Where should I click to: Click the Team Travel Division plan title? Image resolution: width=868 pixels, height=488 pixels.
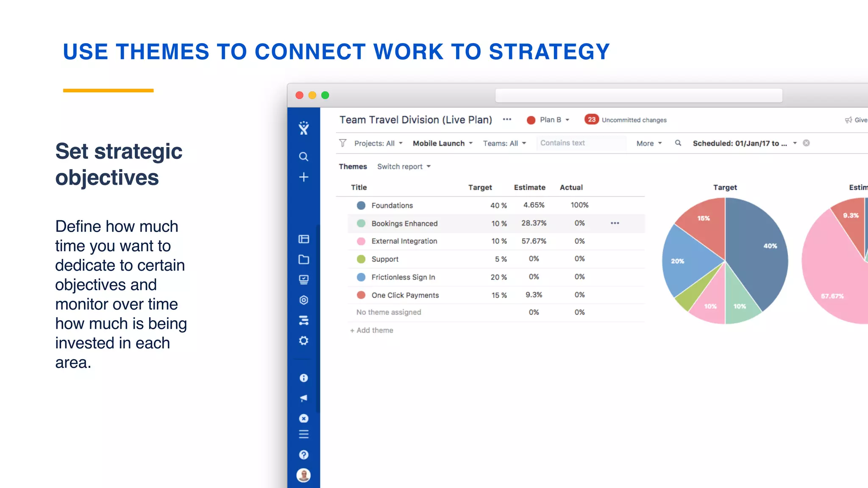[415, 120]
